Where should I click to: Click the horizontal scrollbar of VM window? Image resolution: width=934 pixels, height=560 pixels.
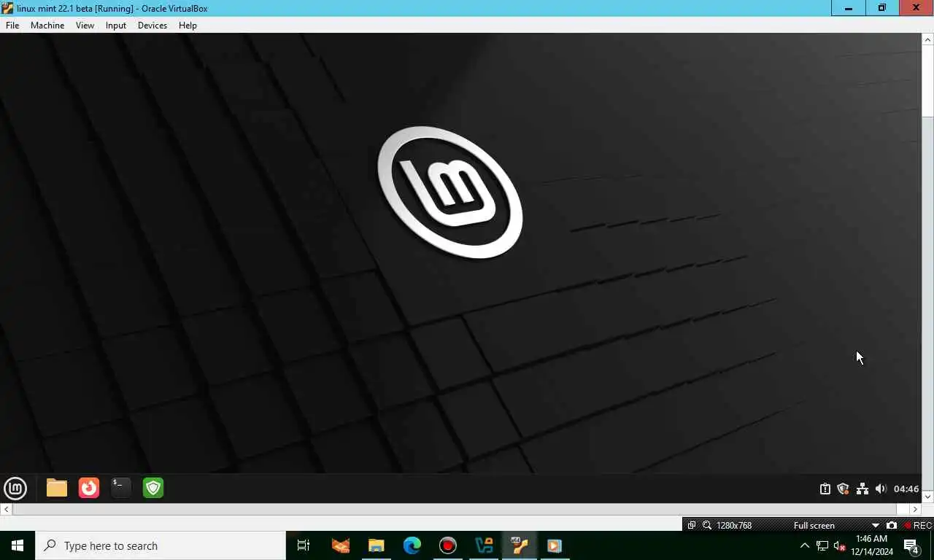click(454, 509)
